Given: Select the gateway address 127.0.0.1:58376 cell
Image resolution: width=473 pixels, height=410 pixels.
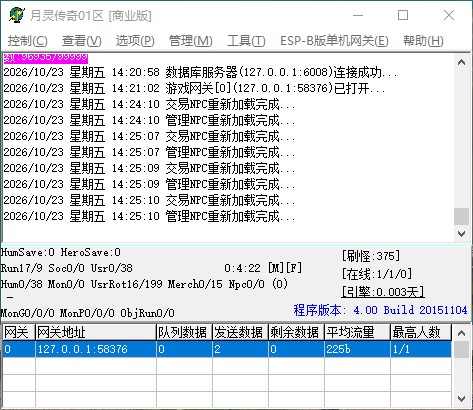Looking at the screenshot, I should [96, 349].
